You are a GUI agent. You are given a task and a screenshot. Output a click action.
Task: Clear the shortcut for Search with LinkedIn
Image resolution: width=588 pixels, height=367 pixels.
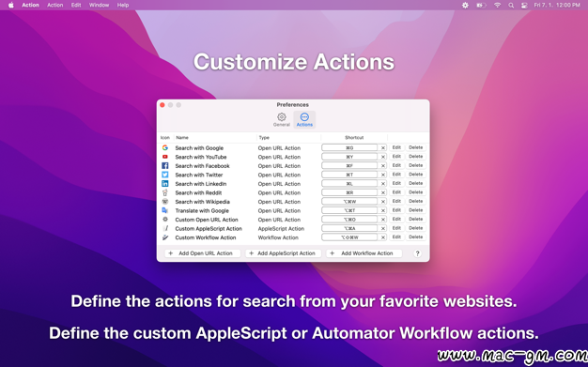pos(383,184)
